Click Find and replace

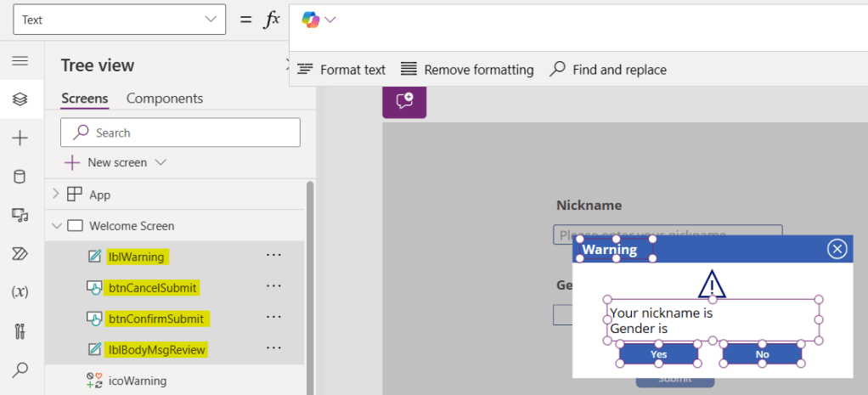[608, 70]
